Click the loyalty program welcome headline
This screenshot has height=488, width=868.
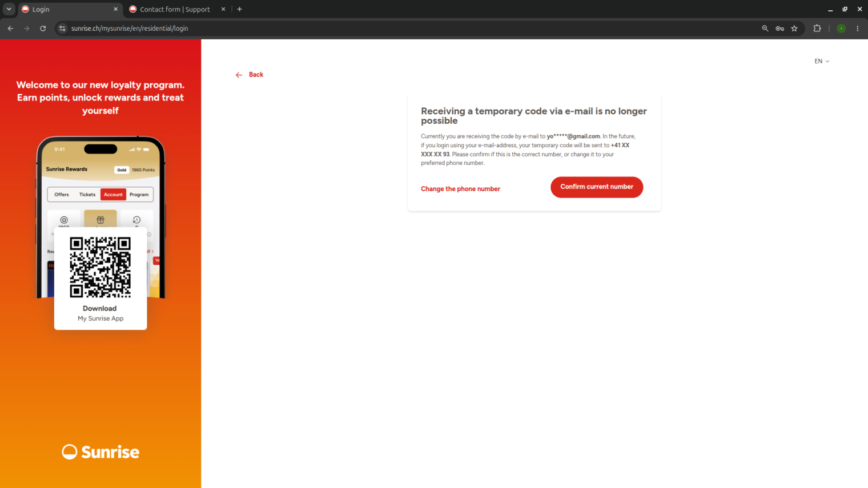(101, 98)
